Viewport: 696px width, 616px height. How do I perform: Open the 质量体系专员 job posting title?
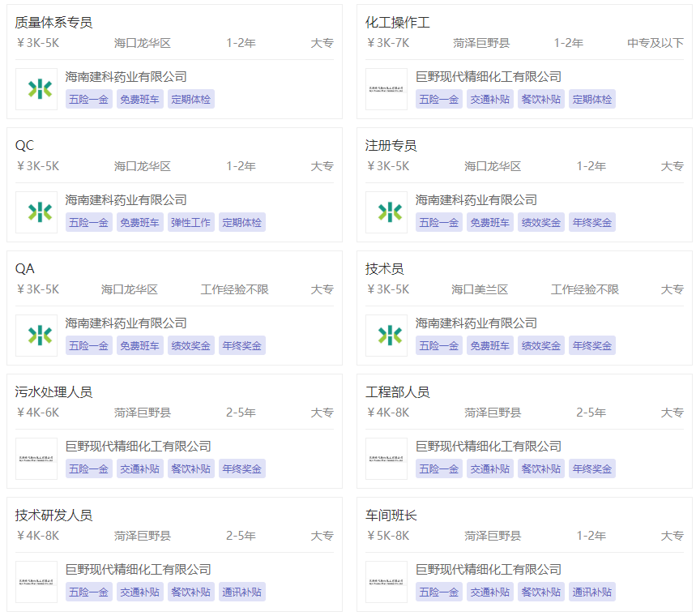pyautogui.click(x=53, y=23)
